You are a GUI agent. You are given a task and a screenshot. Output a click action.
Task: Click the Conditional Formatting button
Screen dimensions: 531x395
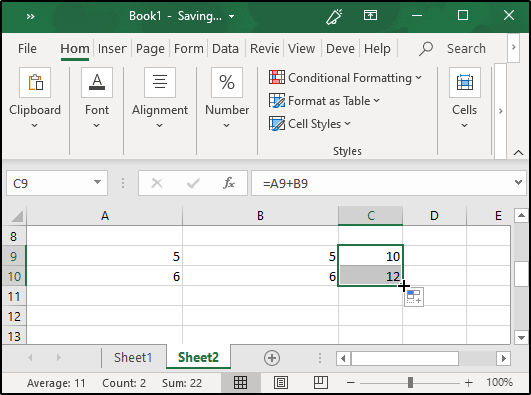pos(345,78)
